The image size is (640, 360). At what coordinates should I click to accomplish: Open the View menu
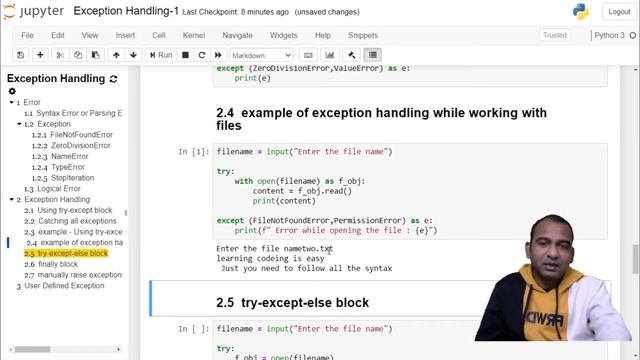click(x=89, y=36)
